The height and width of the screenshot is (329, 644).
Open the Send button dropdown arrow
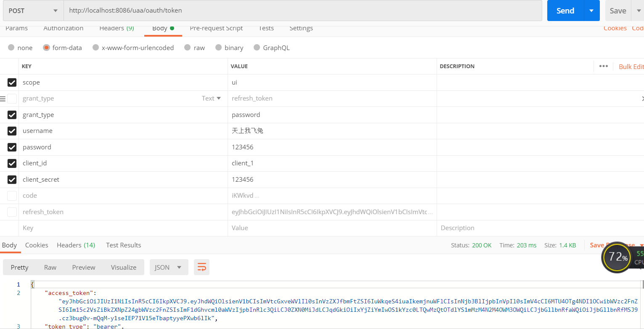[x=591, y=11]
